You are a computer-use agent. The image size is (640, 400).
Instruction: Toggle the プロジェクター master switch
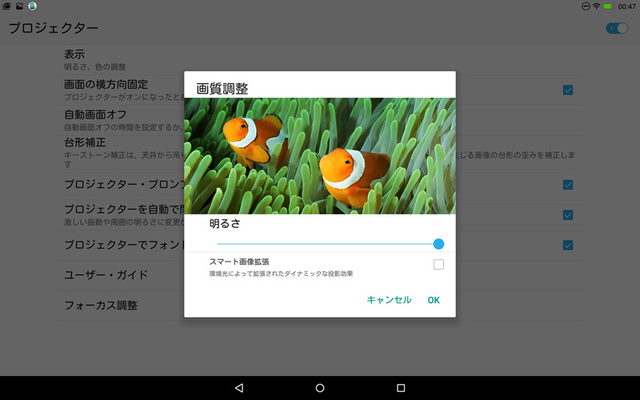617,28
